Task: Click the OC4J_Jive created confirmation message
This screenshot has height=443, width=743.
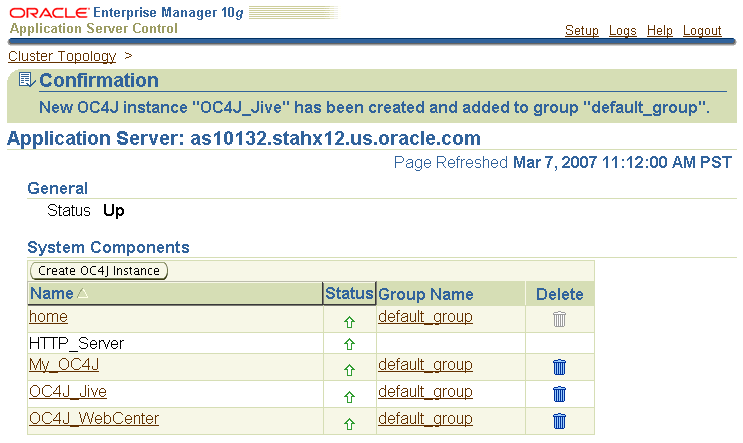Action: click(374, 108)
